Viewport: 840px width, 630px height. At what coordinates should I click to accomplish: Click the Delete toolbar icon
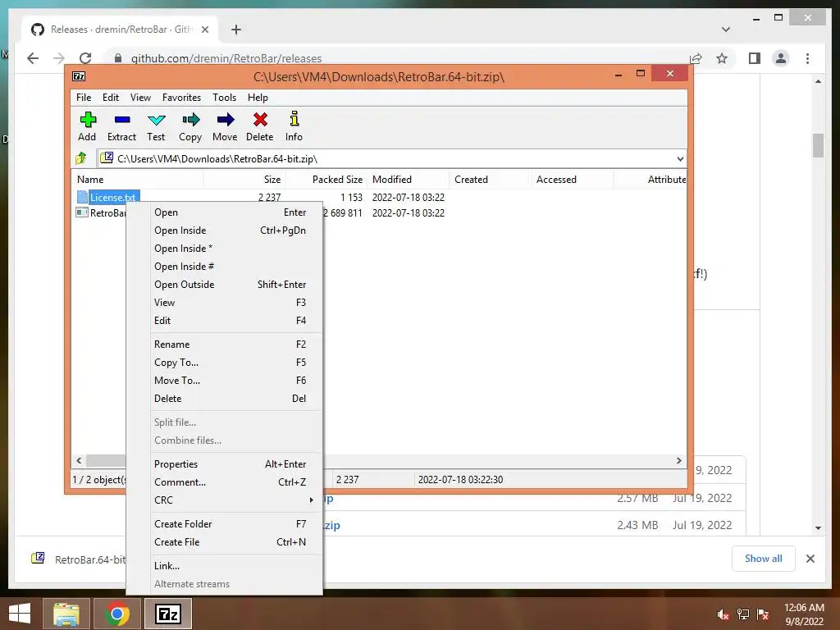[260, 126]
